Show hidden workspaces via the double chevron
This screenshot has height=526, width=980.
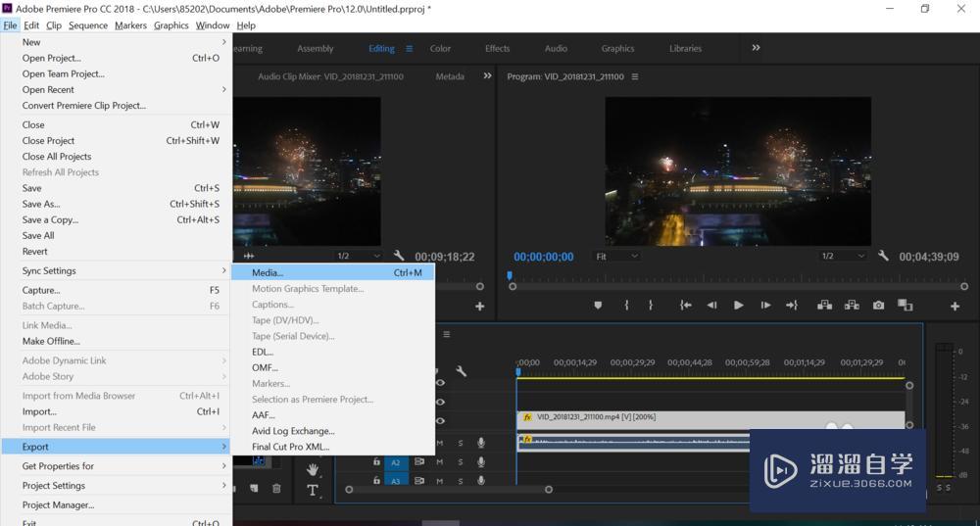pos(756,47)
